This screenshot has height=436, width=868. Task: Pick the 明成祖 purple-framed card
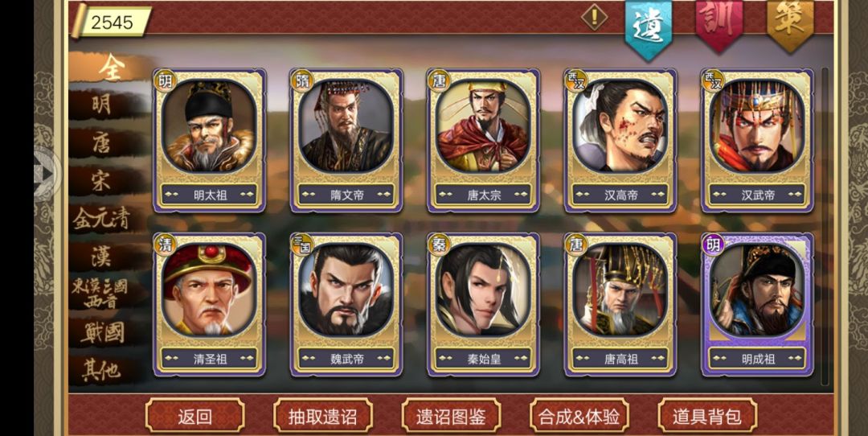pos(757,305)
